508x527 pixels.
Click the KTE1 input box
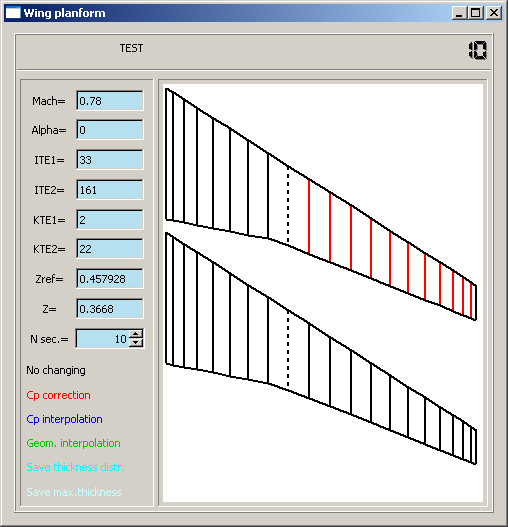point(110,219)
